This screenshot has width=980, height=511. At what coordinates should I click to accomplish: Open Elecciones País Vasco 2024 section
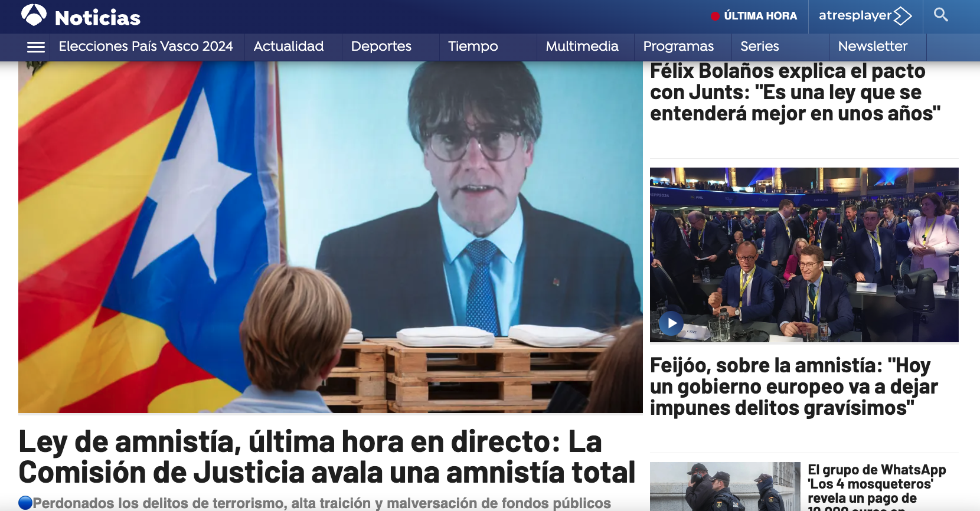tap(146, 47)
